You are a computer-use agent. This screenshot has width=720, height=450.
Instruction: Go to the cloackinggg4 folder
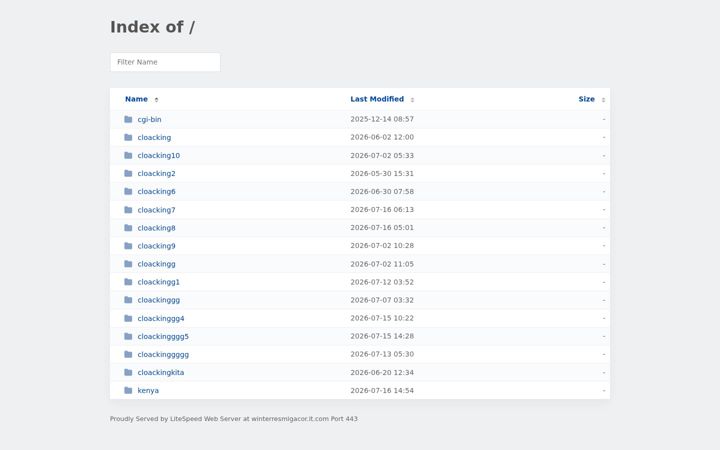[x=161, y=318]
